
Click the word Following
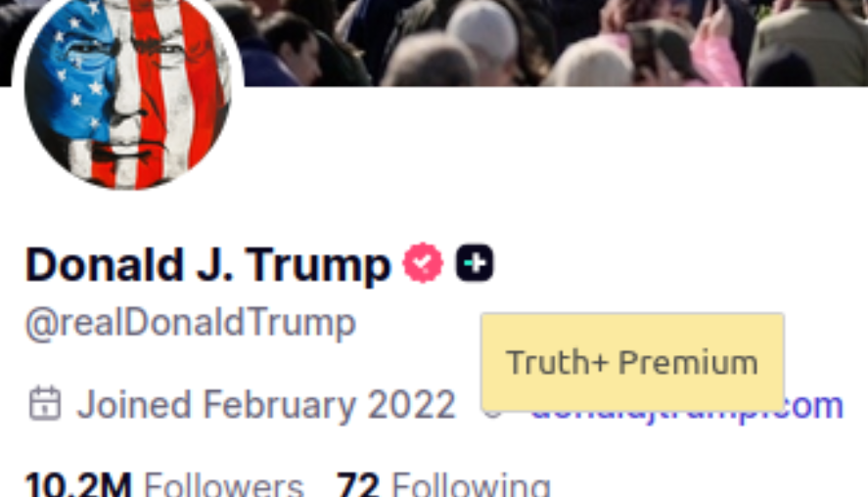click(x=471, y=484)
